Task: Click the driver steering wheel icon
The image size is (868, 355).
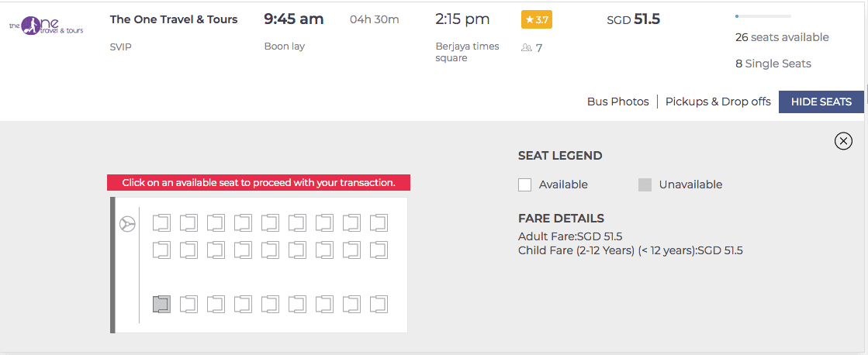Action: tap(127, 224)
